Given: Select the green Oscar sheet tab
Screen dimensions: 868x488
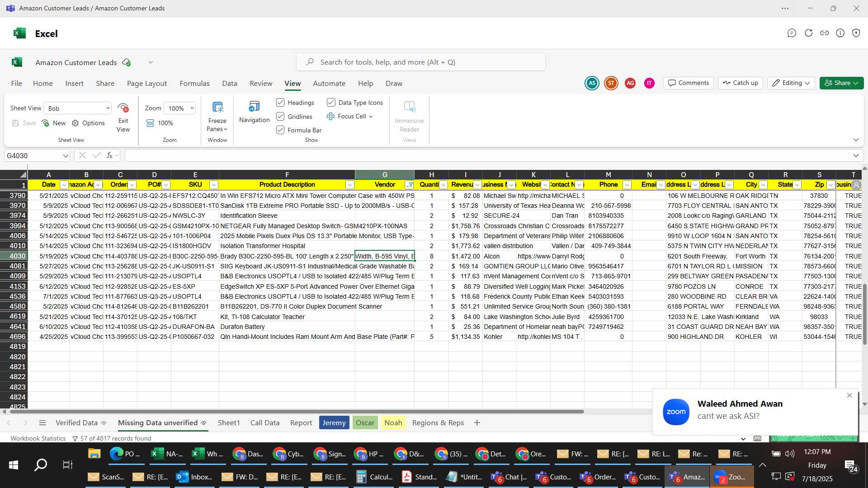Looking at the screenshot, I should (x=365, y=423).
